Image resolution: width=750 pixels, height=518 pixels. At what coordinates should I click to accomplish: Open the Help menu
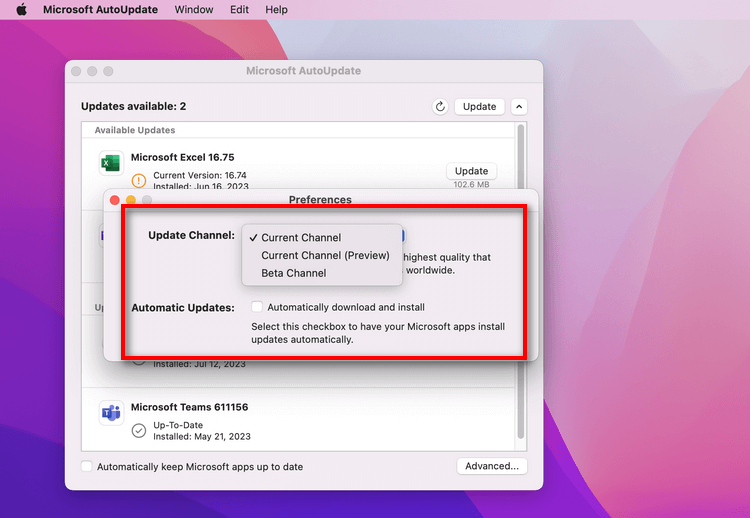[276, 9]
